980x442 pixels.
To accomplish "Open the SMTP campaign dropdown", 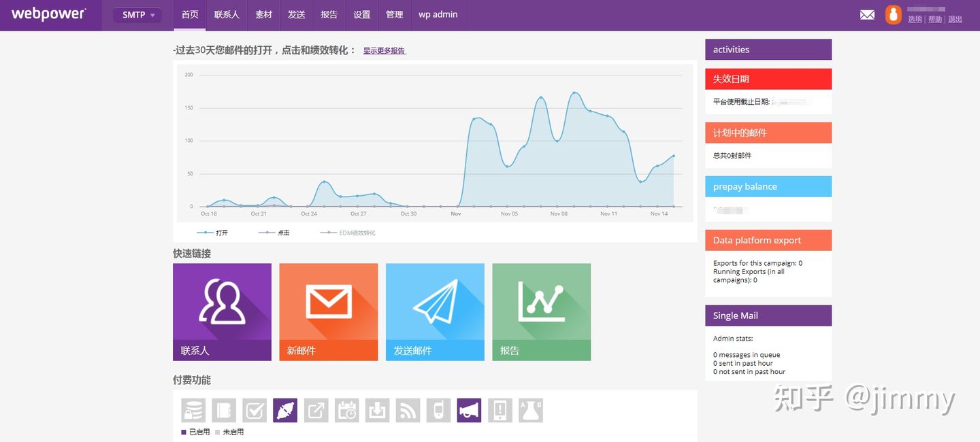I will pos(137,15).
